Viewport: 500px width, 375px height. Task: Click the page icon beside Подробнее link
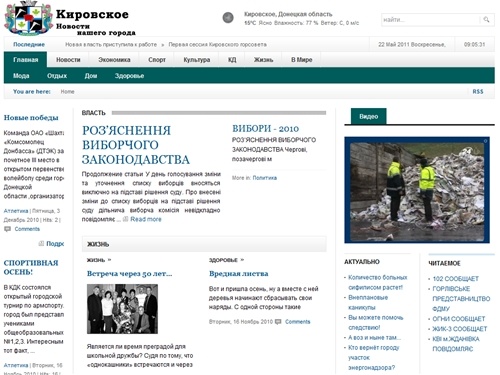point(41,243)
